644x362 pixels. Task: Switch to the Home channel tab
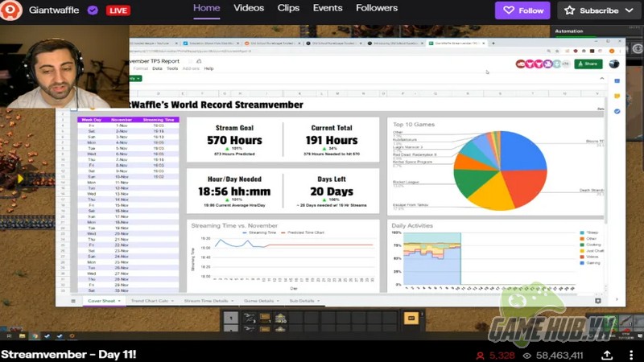pyautogui.click(x=207, y=8)
